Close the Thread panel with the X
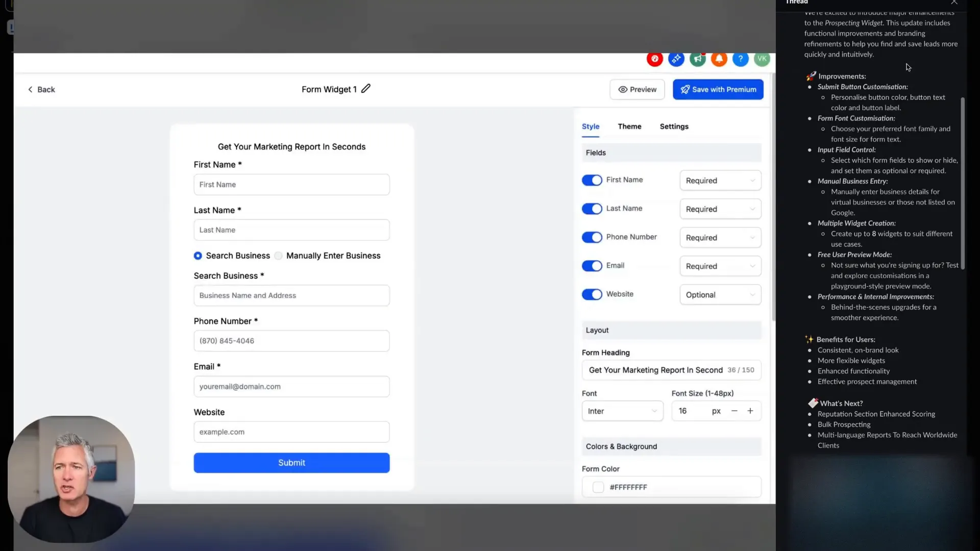This screenshot has width=980, height=551. [x=954, y=2]
